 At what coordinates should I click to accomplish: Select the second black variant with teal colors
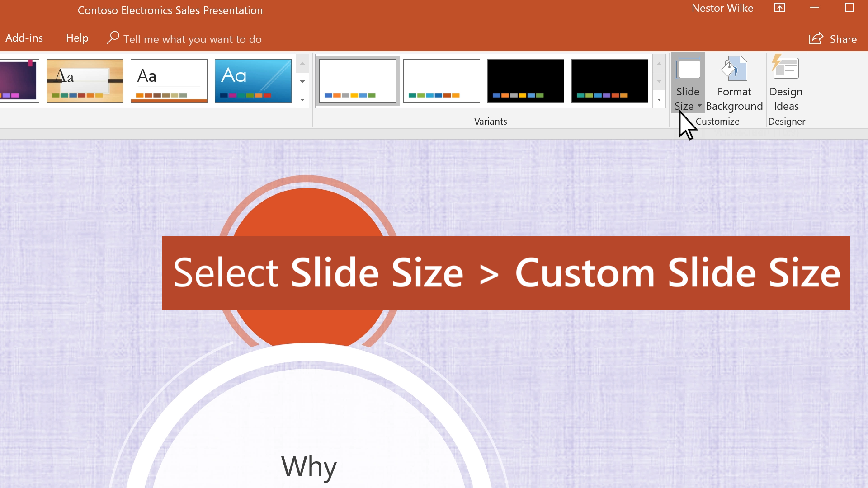(x=610, y=81)
